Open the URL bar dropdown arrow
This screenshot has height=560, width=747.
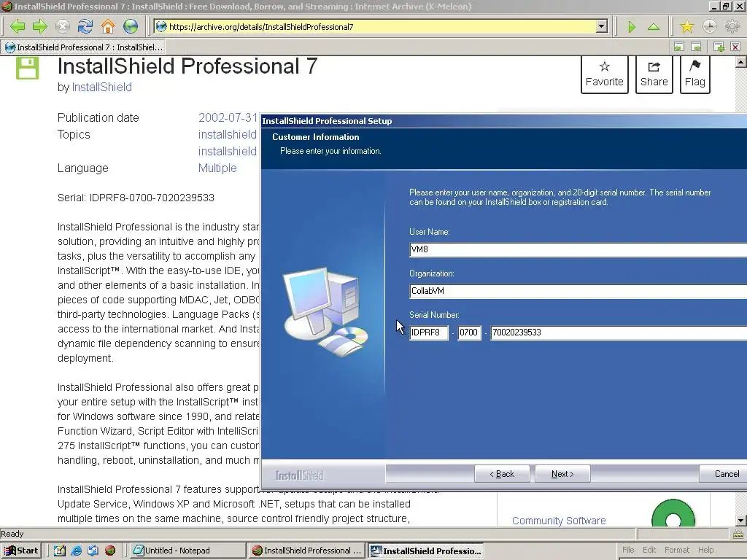pos(602,26)
